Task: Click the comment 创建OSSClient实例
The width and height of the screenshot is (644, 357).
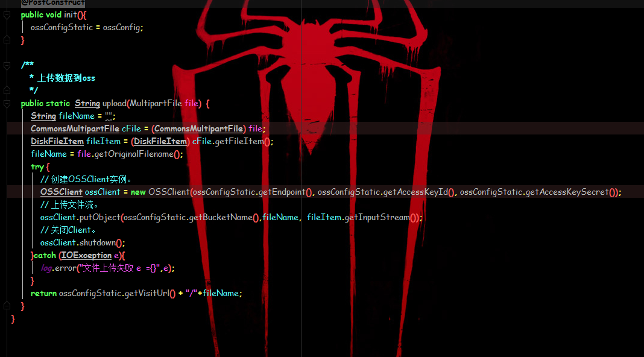Action: [86, 180]
